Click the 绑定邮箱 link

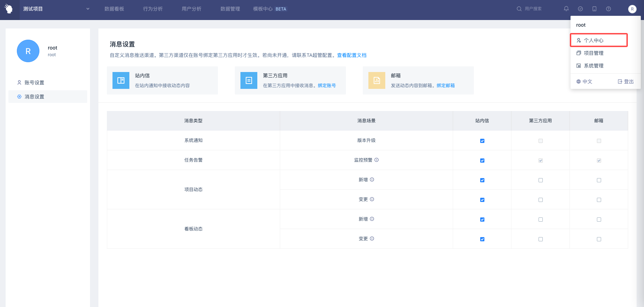(445, 85)
